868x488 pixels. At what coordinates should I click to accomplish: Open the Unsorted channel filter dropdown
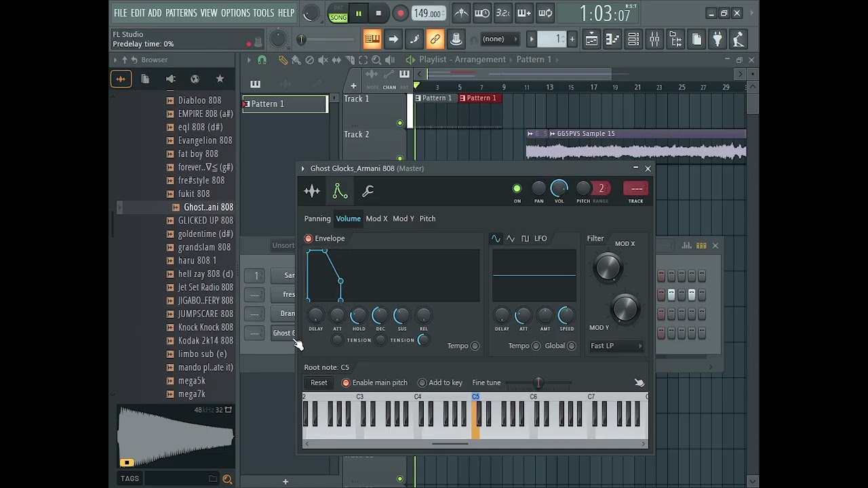coord(283,245)
